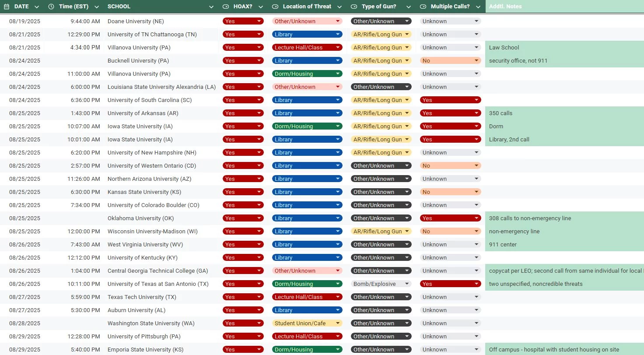Open the DATE column filter arrow
The image size is (644, 355).
[37, 7]
